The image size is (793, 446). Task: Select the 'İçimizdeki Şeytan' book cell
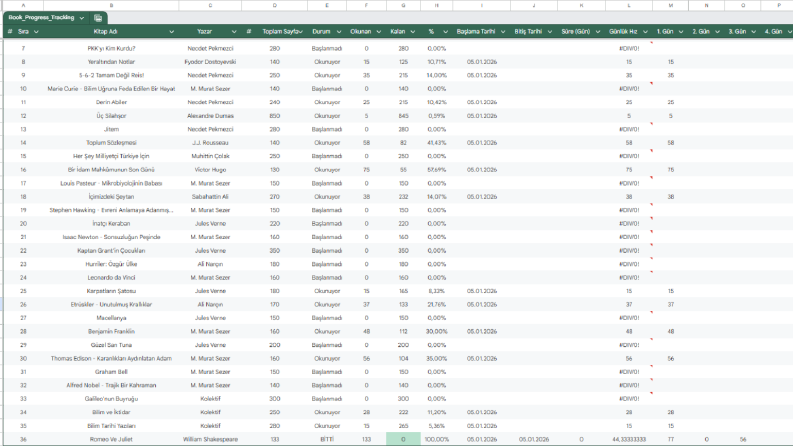(x=111, y=197)
